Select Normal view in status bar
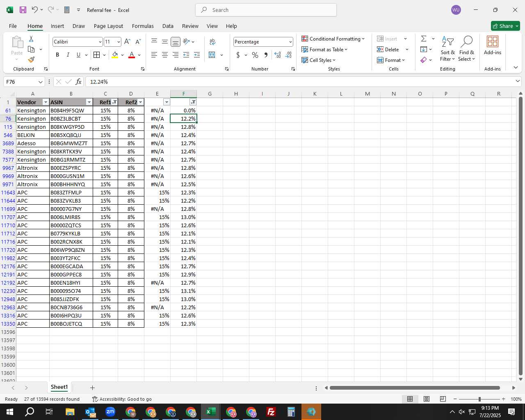 tap(410, 399)
